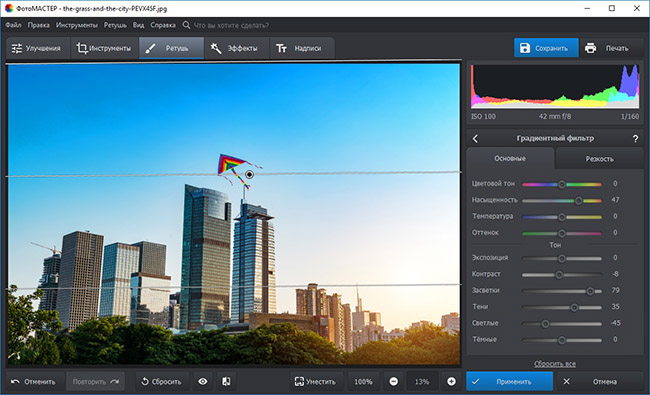This screenshot has height=395, width=650.
Task: Open the Эффекты tab
Action: 236,48
